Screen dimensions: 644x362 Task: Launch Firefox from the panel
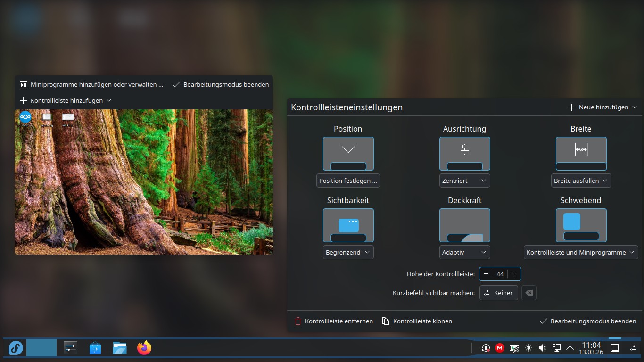[x=144, y=348]
